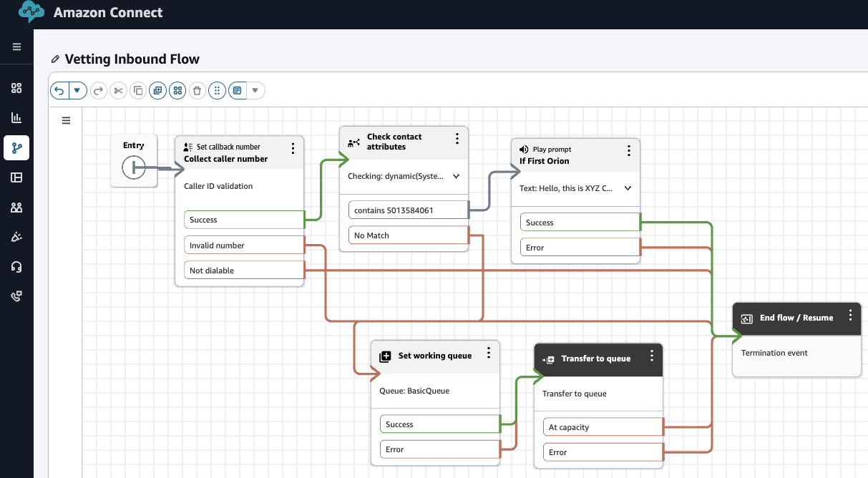The height and width of the screenshot is (478, 868).
Task: Click the Amazon Connect cloud logo
Action: pyautogui.click(x=31, y=11)
